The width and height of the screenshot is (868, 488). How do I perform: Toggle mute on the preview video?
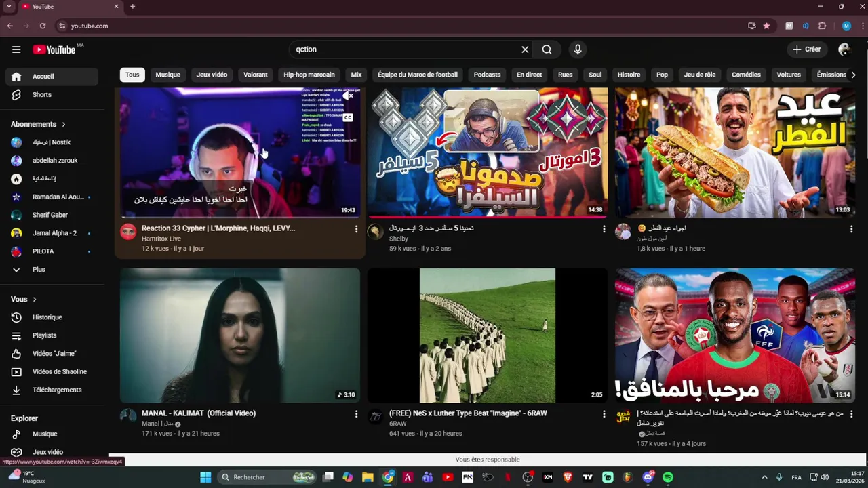[x=348, y=96]
